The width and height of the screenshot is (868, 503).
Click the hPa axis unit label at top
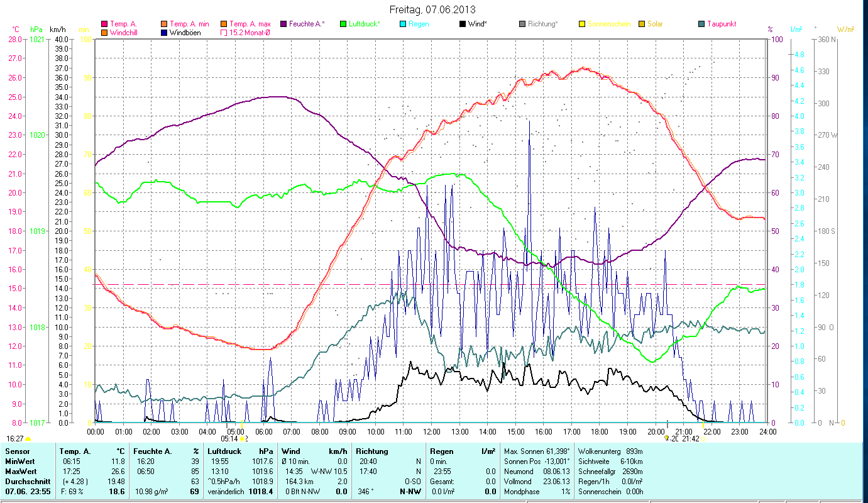[36, 30]
